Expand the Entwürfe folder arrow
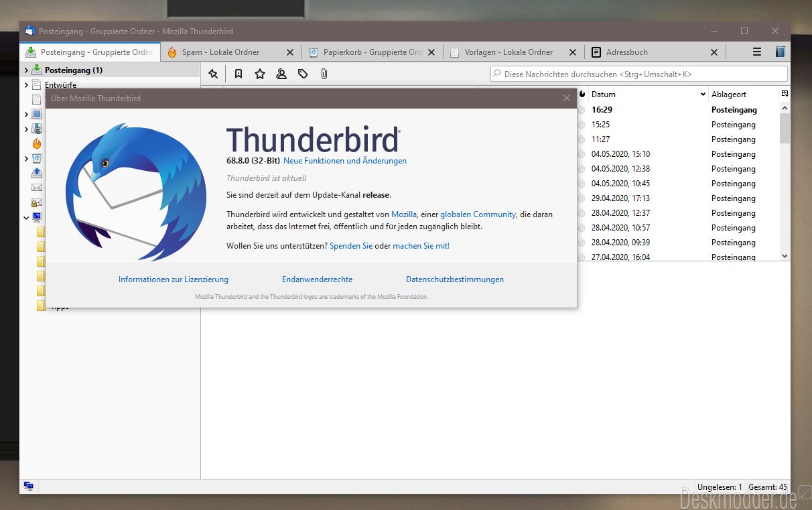812x510 pixels. [x=26, y=84]
